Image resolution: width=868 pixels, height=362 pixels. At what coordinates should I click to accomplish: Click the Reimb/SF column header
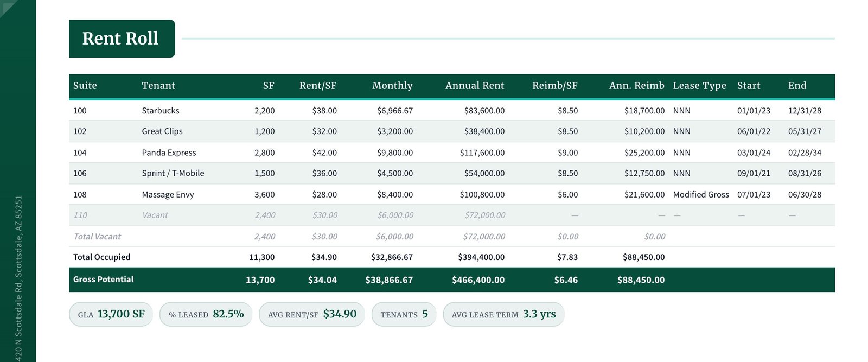pyautogui.click(x=554, y=86)
